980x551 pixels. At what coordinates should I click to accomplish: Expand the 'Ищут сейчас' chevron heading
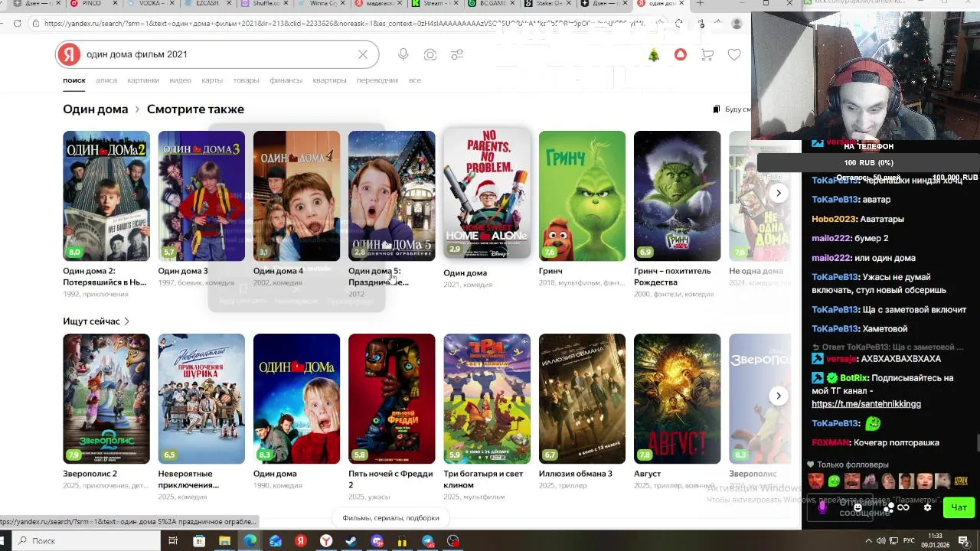(x=96, y=321)
